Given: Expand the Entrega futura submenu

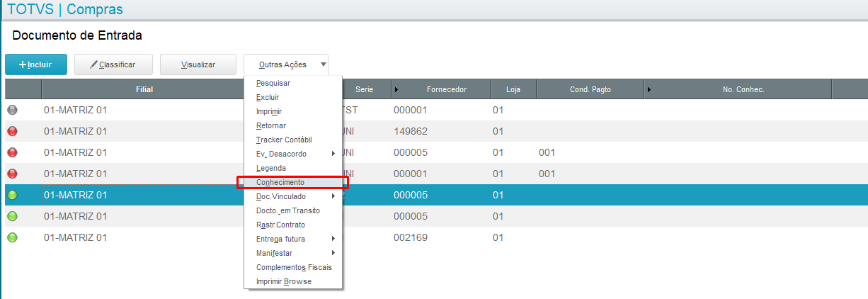Looking at the screenshot, I should pyautogui.click(x=293, y=239).
